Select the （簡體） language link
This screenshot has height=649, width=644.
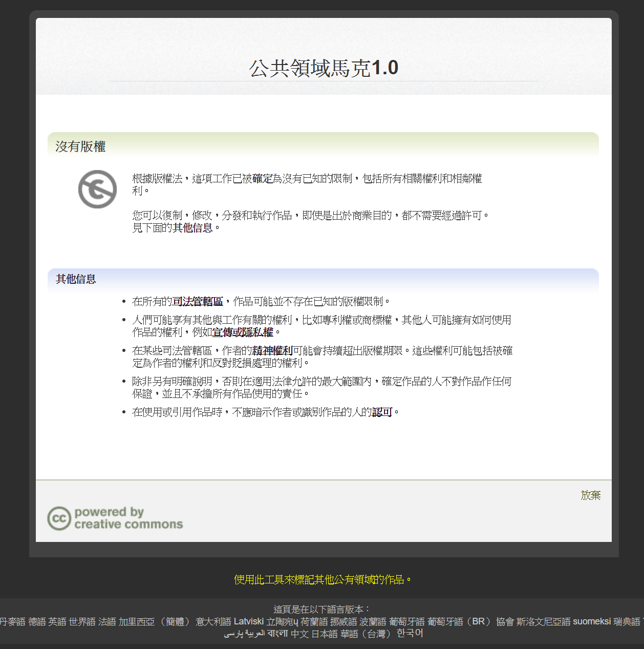[x=175, y=621]
